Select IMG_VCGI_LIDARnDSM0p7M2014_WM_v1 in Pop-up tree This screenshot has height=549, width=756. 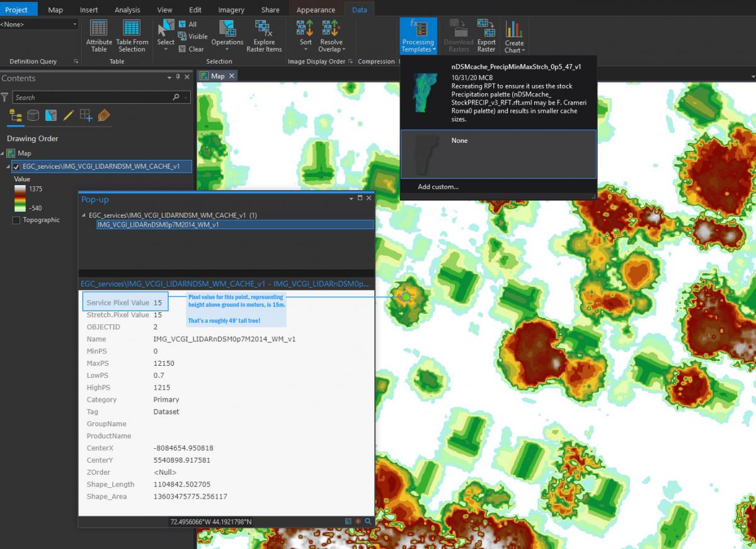(235, 225)
